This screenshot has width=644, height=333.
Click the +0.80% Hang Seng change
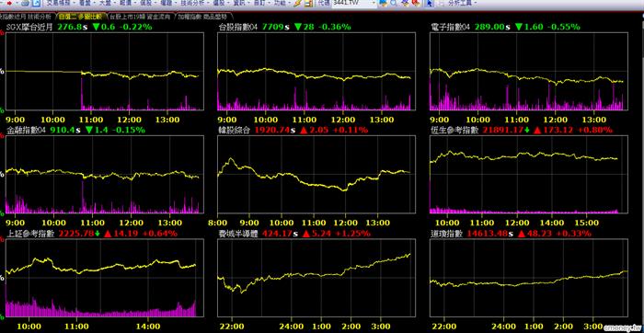tap(594, 130)
